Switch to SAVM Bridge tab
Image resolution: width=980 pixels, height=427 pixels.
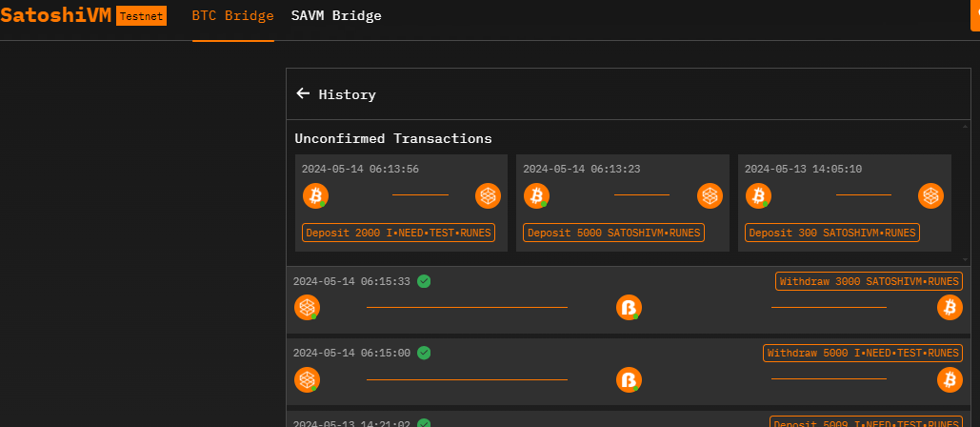pos(336,15)
